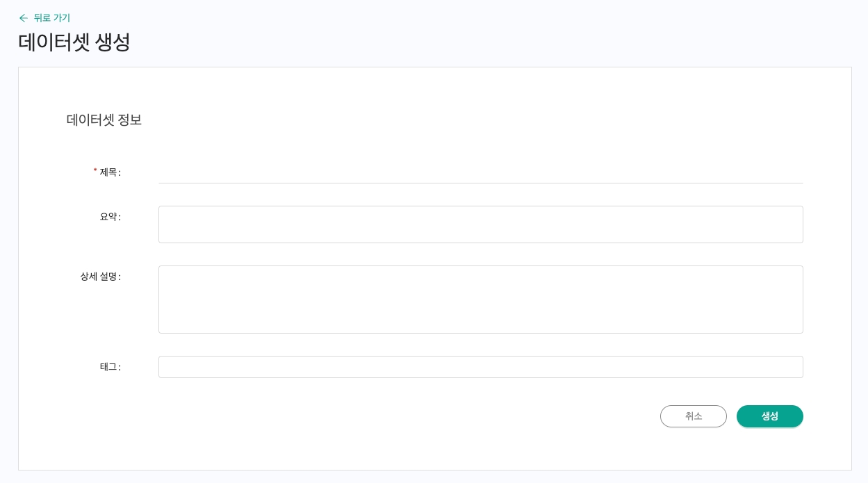868x483 pixels.
Task: Click the 제목 field label
Action: click(109, 172)
